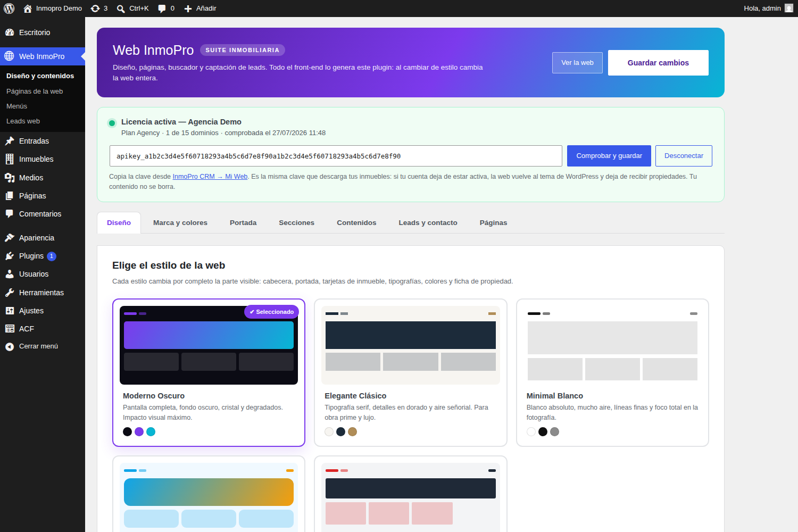Click the Plugins plug icon
This screenshot has width=798, height=532.
click(x=10, y=256)
